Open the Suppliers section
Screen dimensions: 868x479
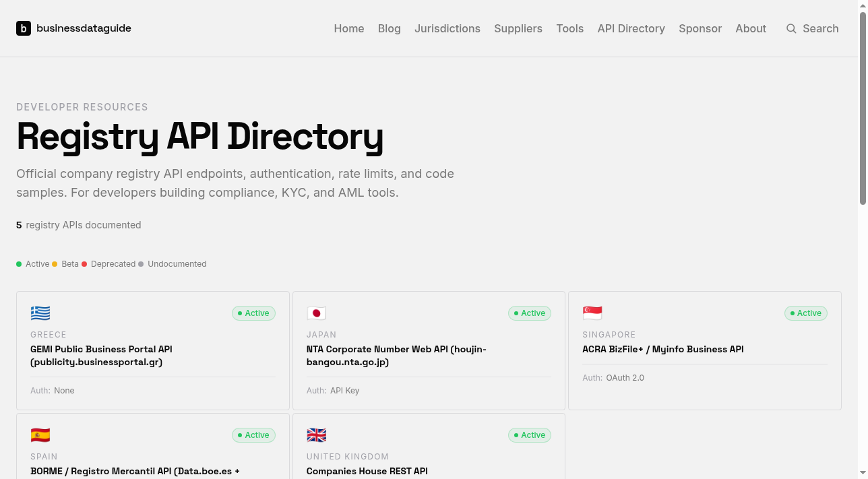point(518,28)
